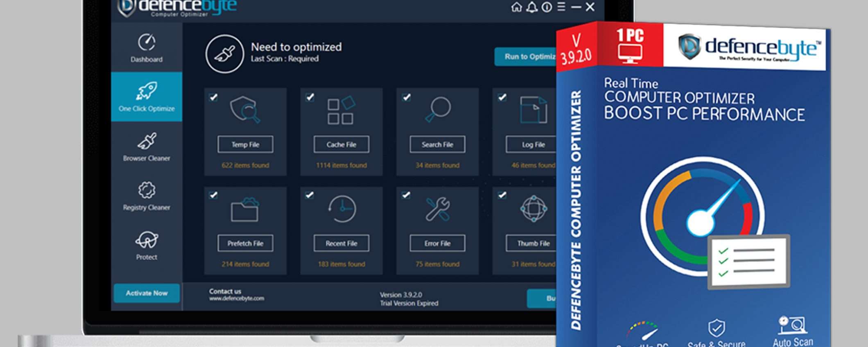Close the defencebyte window

[590, 7]
